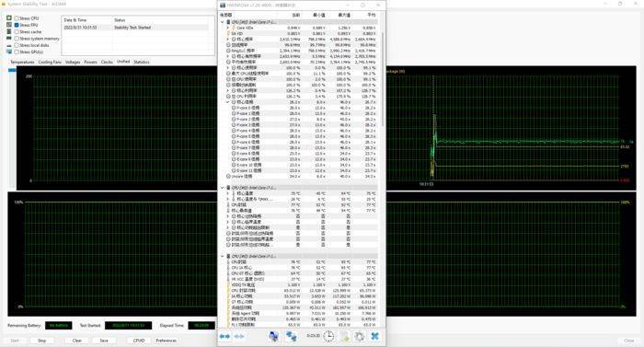
Task: Open the Statistics tab
Action: tap(142, 62)
